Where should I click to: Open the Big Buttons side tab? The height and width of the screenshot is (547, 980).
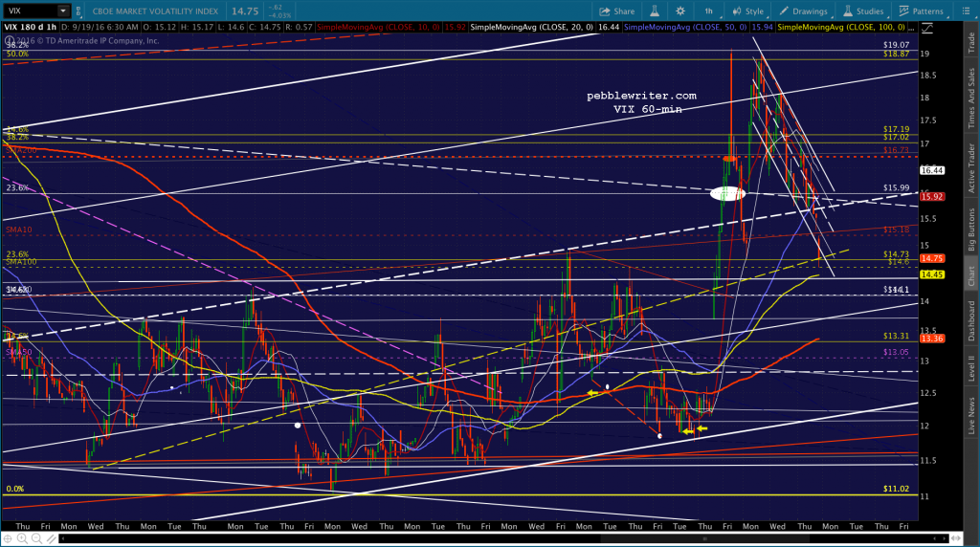971,230
